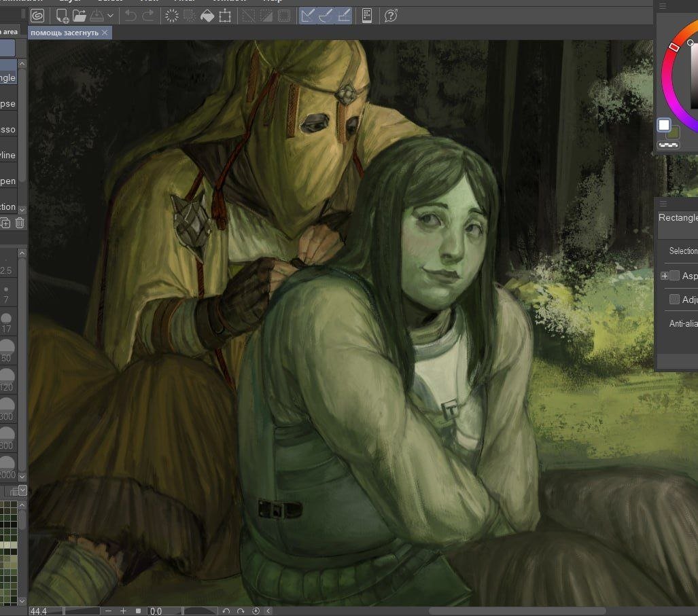Open an existing file from folder
The height and width of the screenshot is (616, 698).
pyautogui.click(x=80, y=16)
